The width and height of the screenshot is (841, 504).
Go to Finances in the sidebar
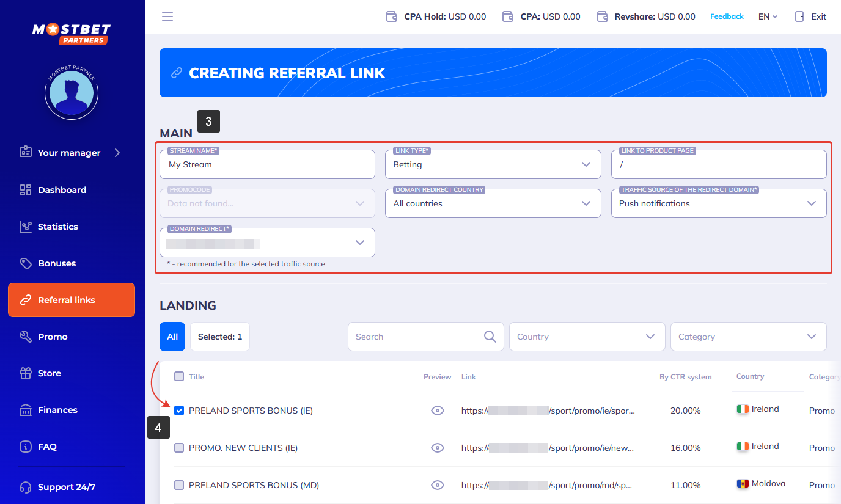(57, 410)
